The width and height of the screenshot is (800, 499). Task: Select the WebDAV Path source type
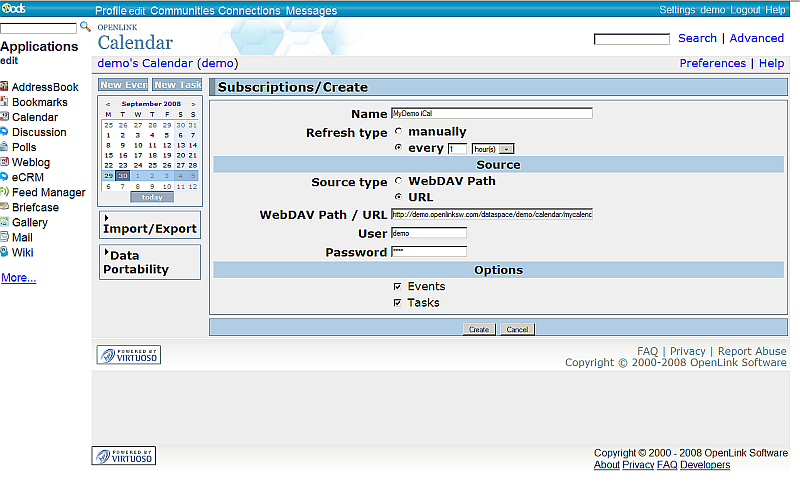(399, 181)
